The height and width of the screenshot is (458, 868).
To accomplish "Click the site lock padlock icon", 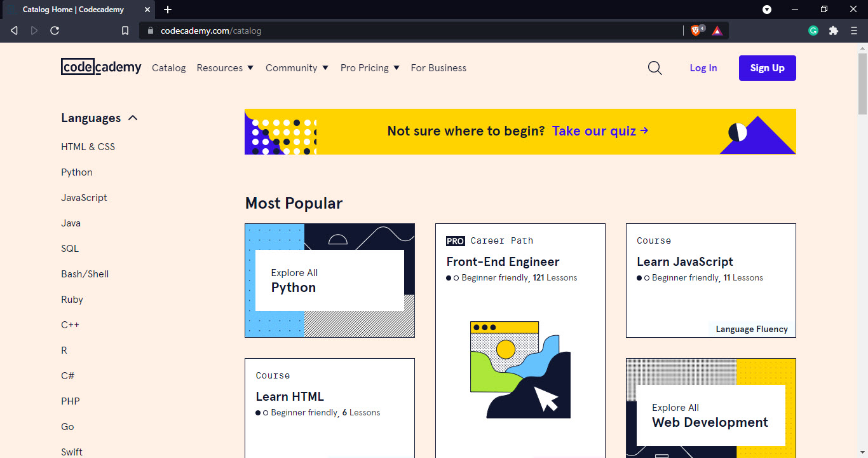I will click(151, 31).
